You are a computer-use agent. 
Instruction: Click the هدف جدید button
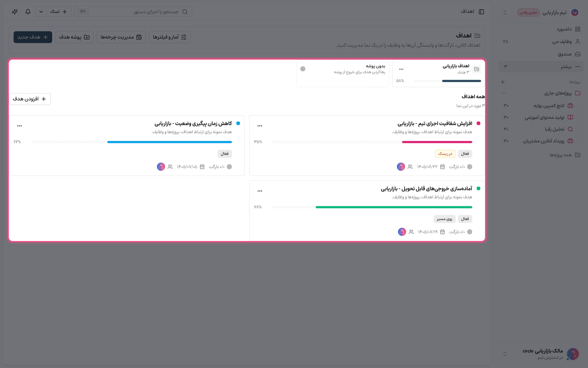coord(33,37)
